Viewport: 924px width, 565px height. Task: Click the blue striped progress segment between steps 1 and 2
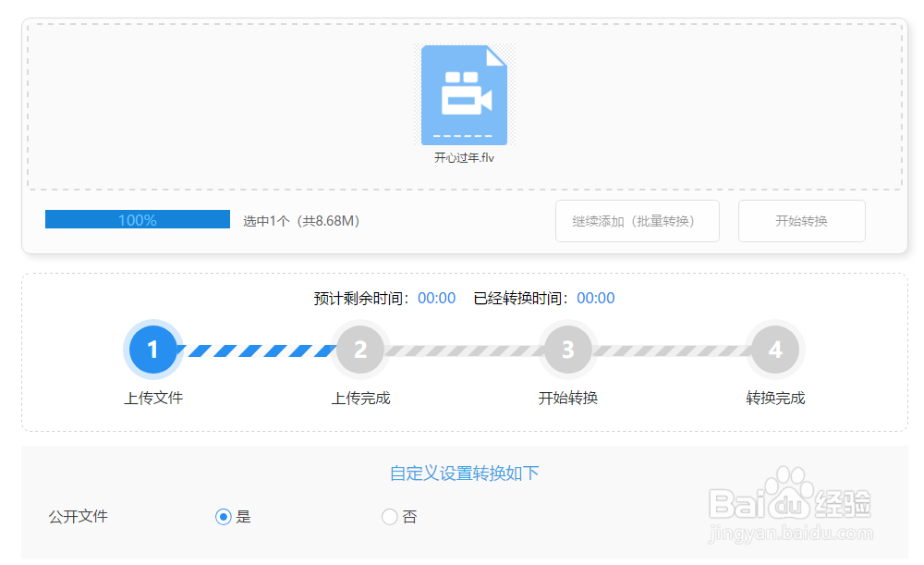pyautogui.click(x=256, y=350)
